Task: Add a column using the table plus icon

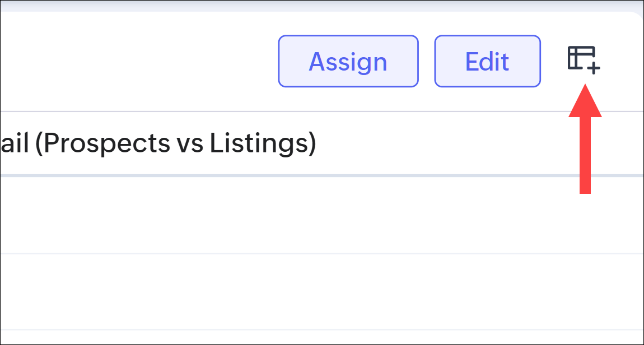Action: 584,59
